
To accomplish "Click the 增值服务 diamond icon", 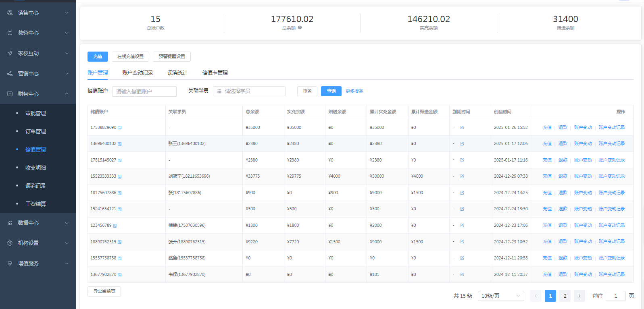I will (x=10, y=263).
